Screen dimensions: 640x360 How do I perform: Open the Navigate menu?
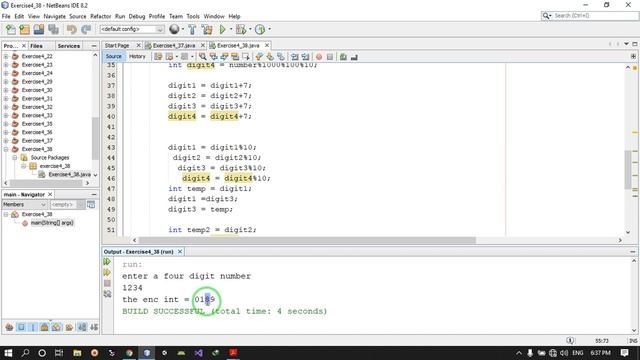pos(54,16)
